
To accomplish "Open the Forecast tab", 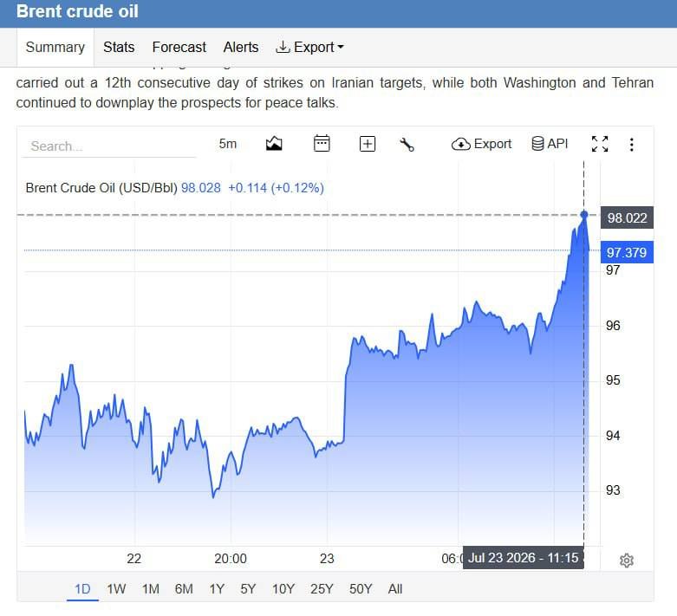I will [x=179, y=47].
